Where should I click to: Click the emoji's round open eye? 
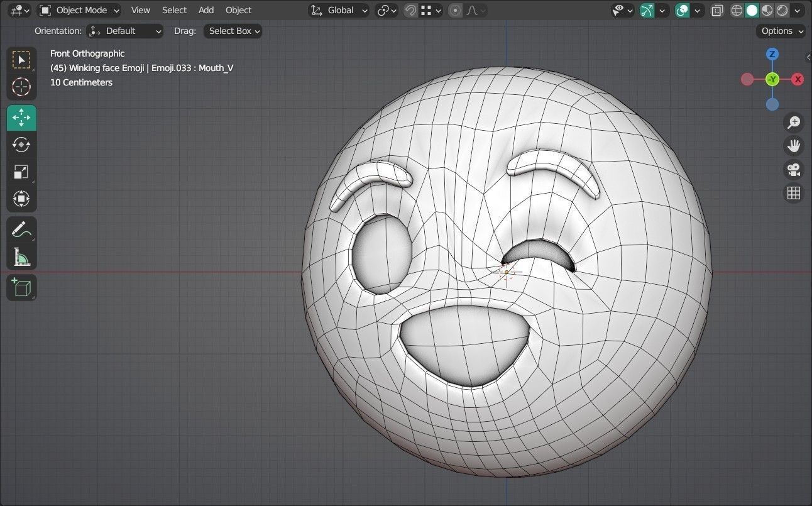click(x=381, y=253)
